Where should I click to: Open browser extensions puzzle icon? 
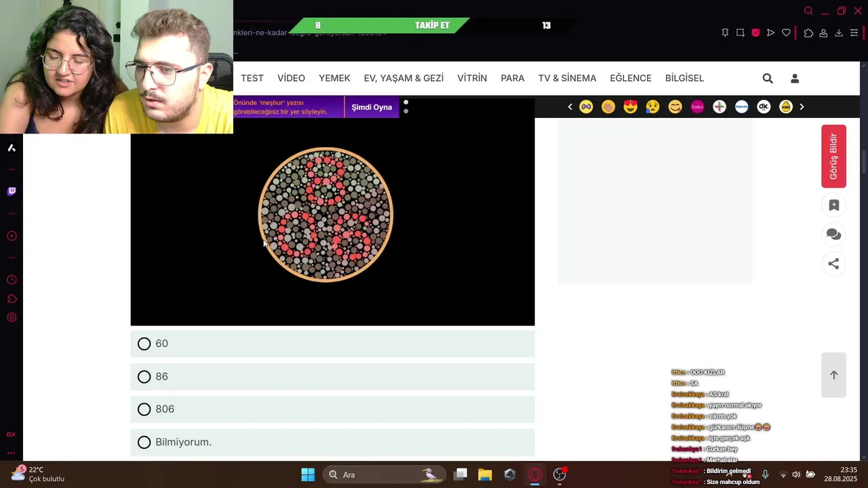808,33
